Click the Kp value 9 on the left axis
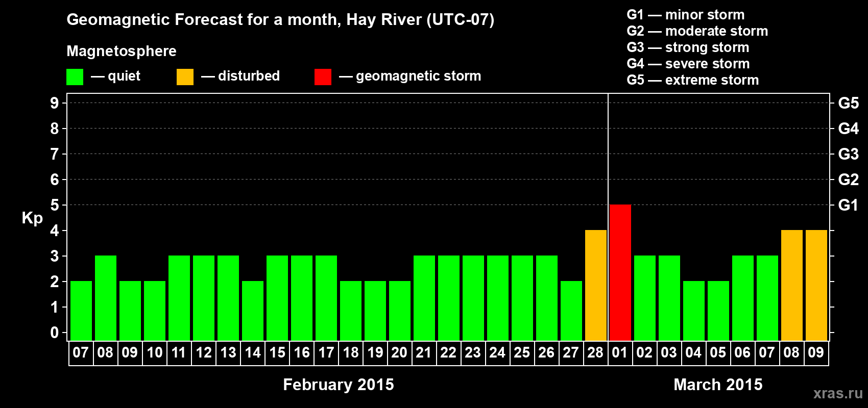This screenshot has height=408, width=868. [x=55, y=103]
